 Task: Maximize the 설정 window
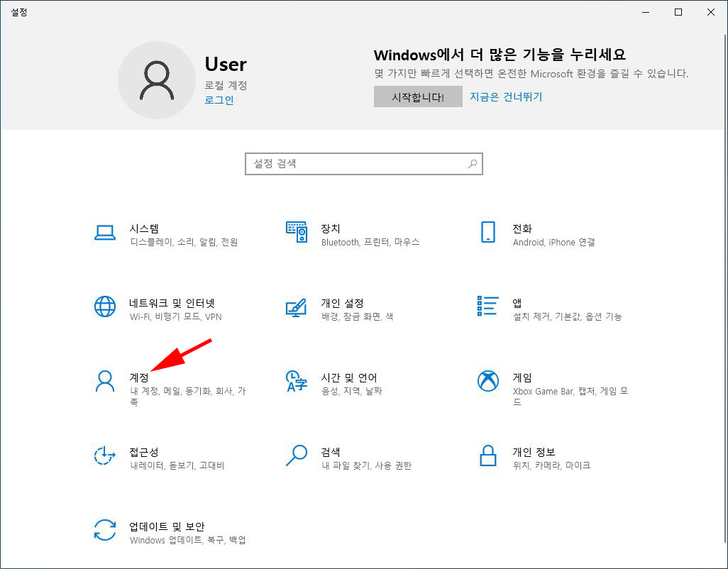pos(678,12)
